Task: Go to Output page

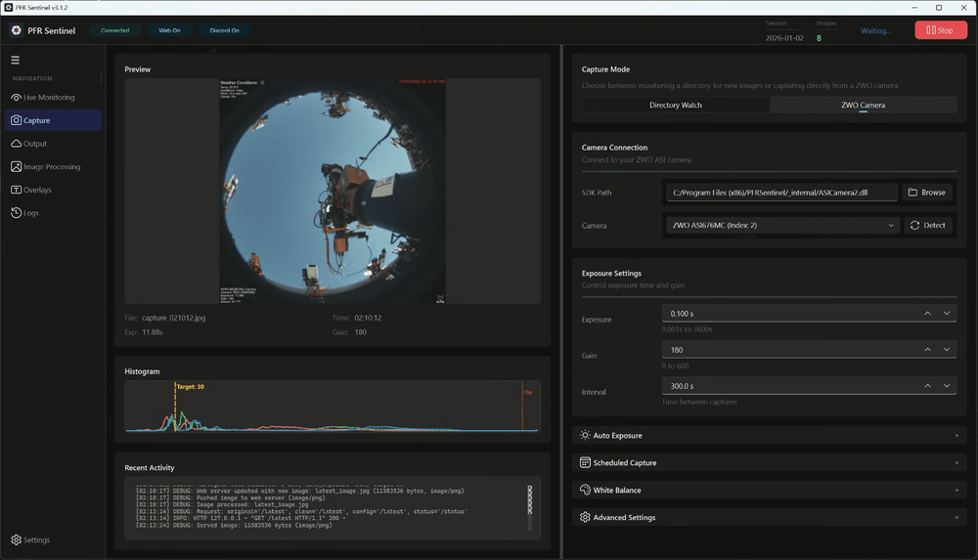Action: (53, 144)
